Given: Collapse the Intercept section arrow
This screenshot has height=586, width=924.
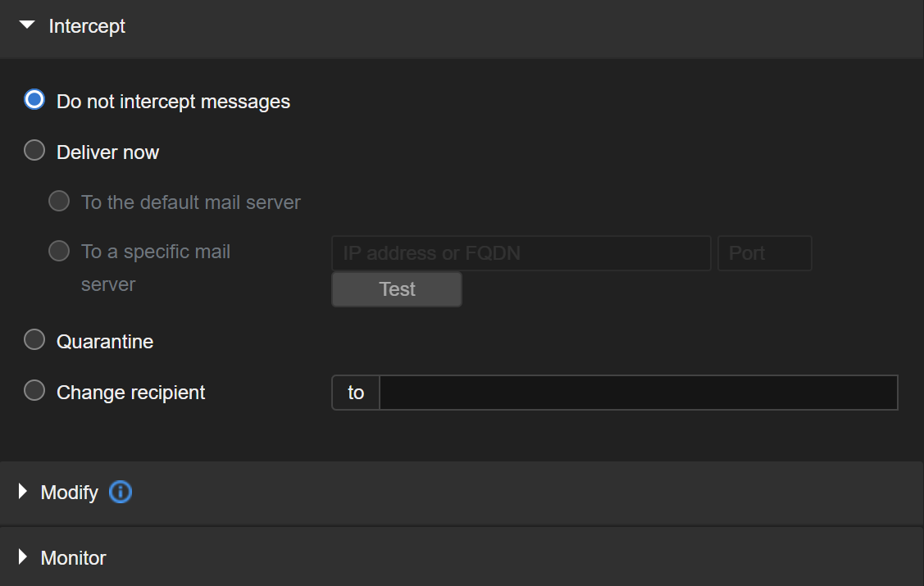Looking at the screenshot, I should [27, 25].
